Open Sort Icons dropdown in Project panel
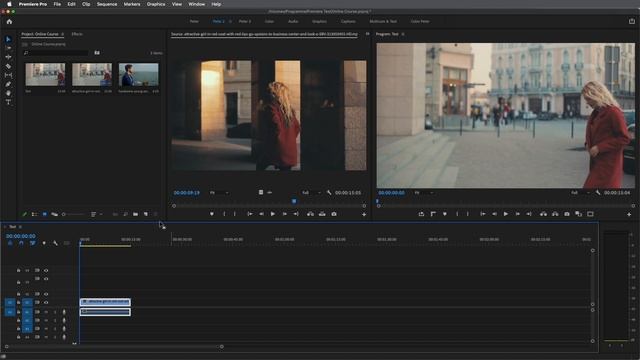This screenshot has width=640, height=360. coord(95,214)
